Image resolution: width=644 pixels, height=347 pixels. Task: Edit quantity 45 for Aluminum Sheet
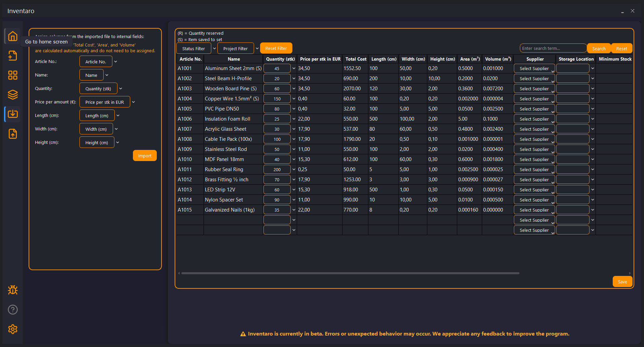277,68
